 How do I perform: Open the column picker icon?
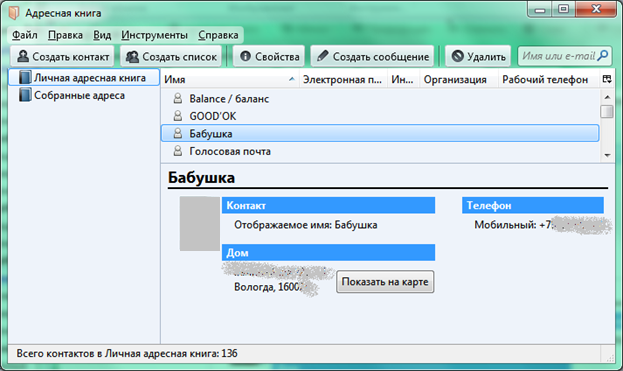[x=607, y=79]
